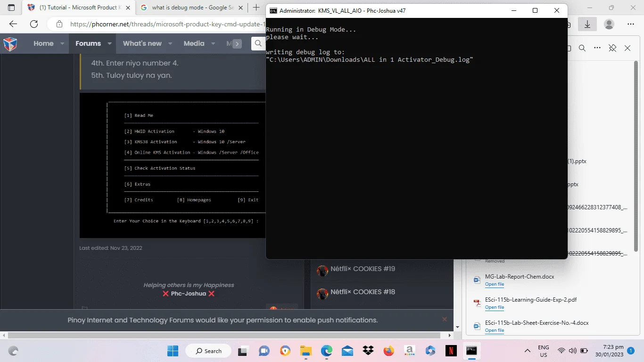Image resolution: width=644 pixels, height=362 pixels.
Task: Open file link under ESci-115b-Lab-Sheet-Exercise-No.-4.docx
Action: coord(495,330)
